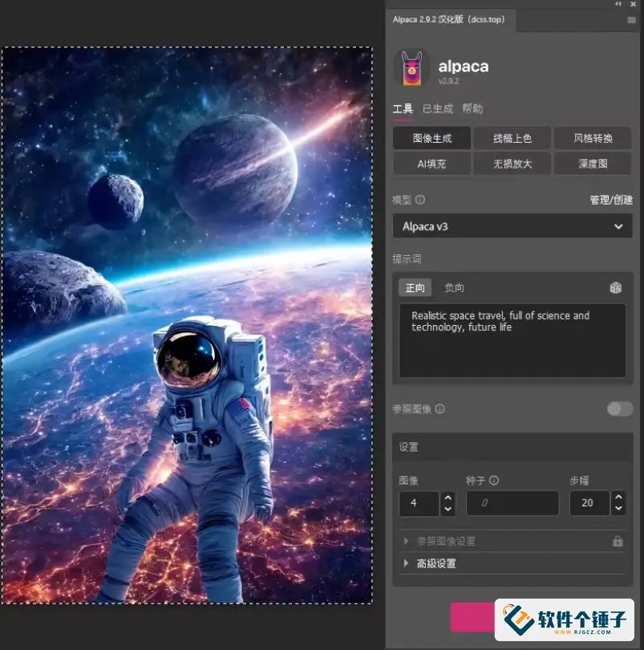Select the 无损放大 tool
The image size is (644, 650).
pyautogui.click(x=512, y=164)
